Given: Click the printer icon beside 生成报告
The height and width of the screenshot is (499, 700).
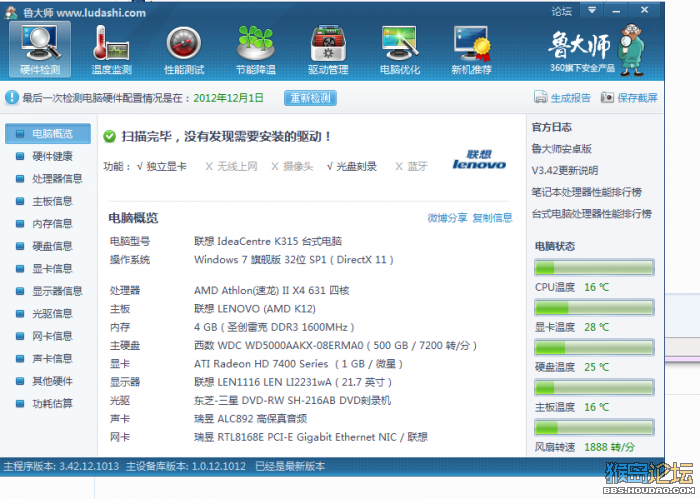Looking at the screenshot, I should [x=540, y=97].
